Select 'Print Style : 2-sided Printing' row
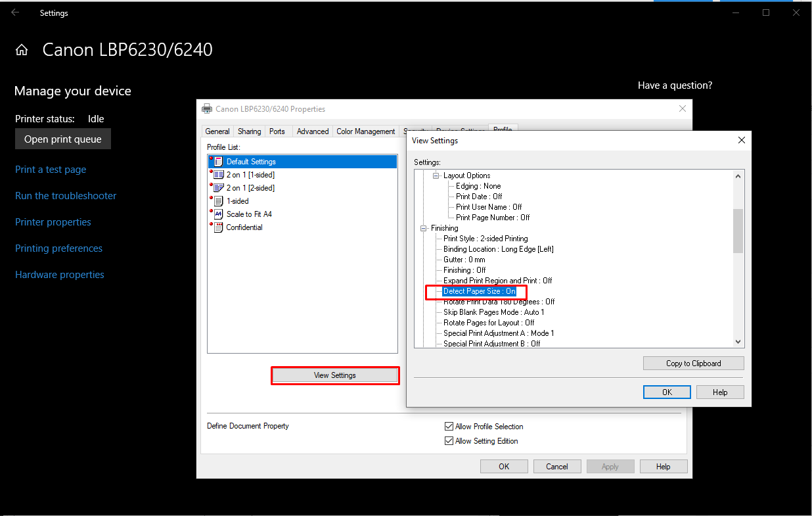 [485, 239]
